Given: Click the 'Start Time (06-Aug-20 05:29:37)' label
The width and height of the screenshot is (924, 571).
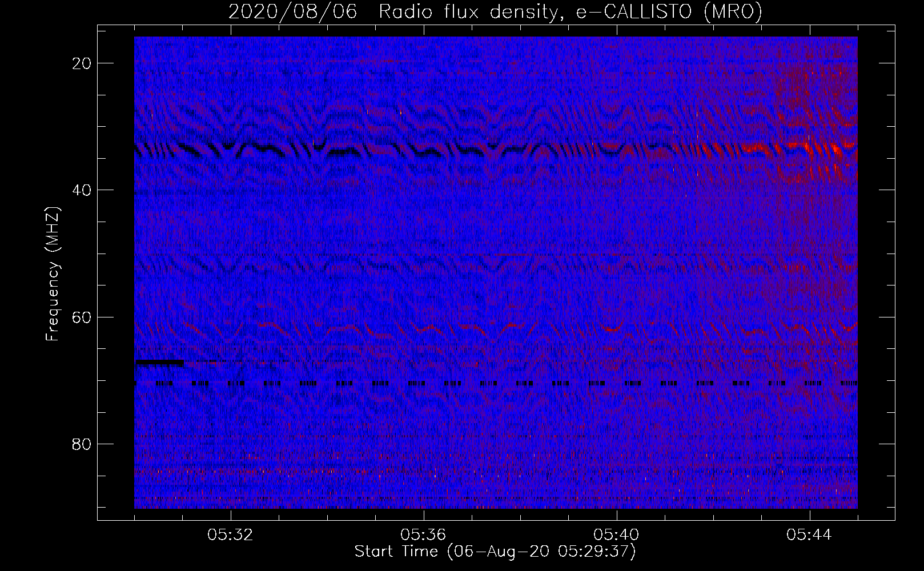Looking at the screenshot, I should pyautogui.click(x=495, y=552).
